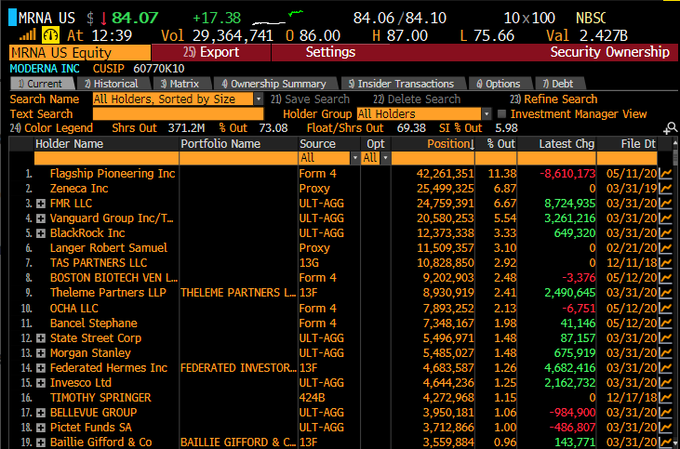Expand the Invesco Ltd holder row

point(41,383)
